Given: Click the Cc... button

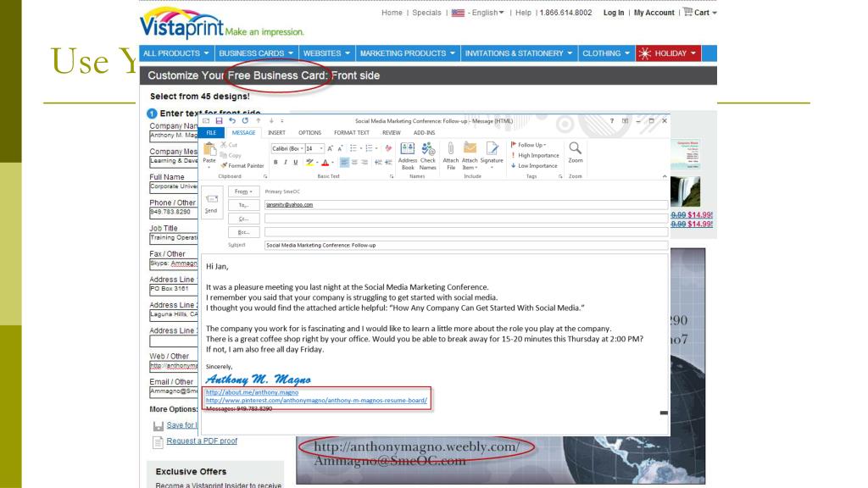Looking at the screenshot, I should 243,219.
